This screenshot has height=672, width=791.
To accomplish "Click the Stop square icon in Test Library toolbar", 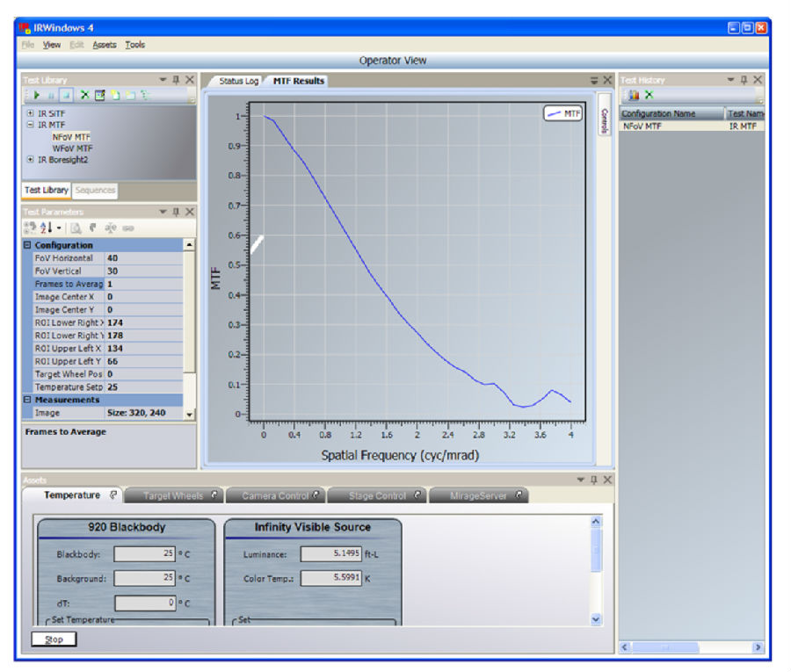I will [66, 95].
